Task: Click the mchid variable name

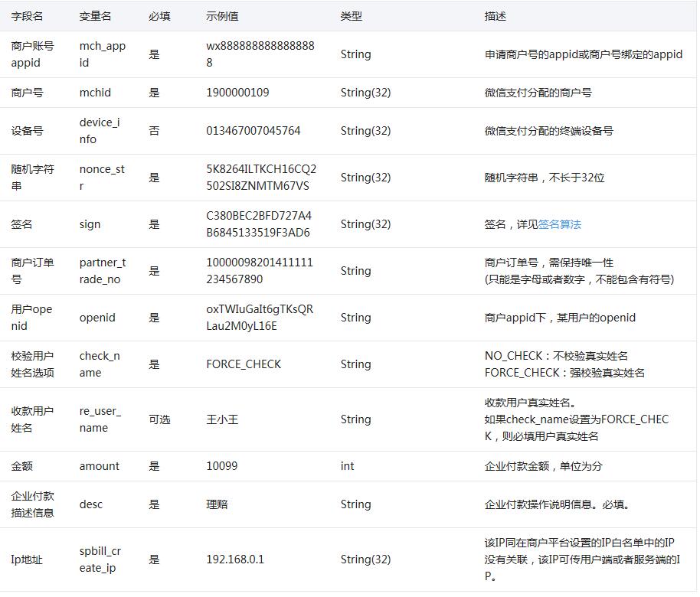Action: (95, 93)
